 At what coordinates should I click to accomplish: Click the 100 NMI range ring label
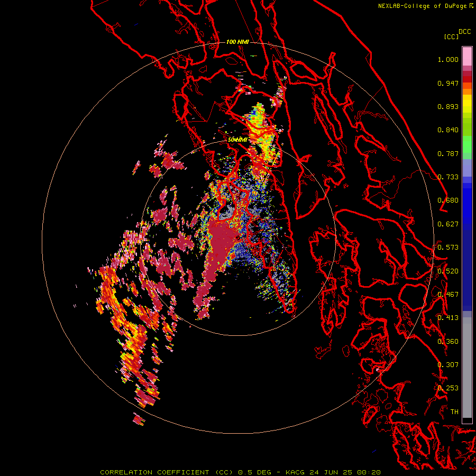point(237,42)
